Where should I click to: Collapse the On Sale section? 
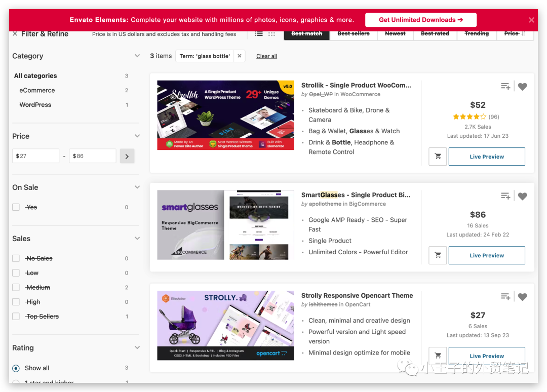tap(137, 187)
